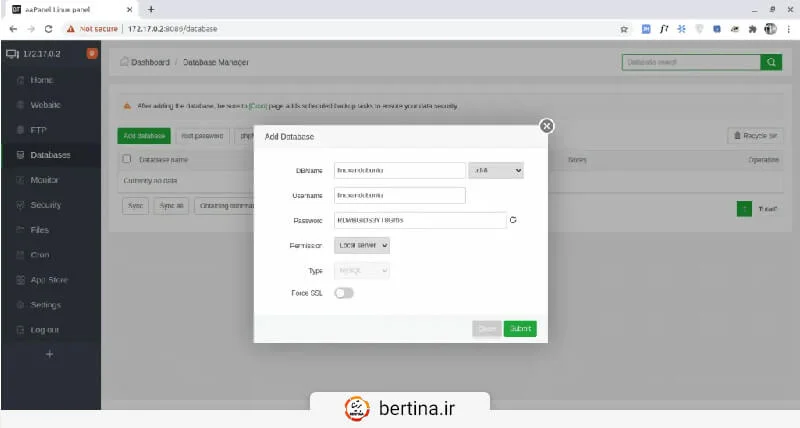The image size is (800, 428).
Task: Open Databases in the sidebar menu
Action: 50,155
